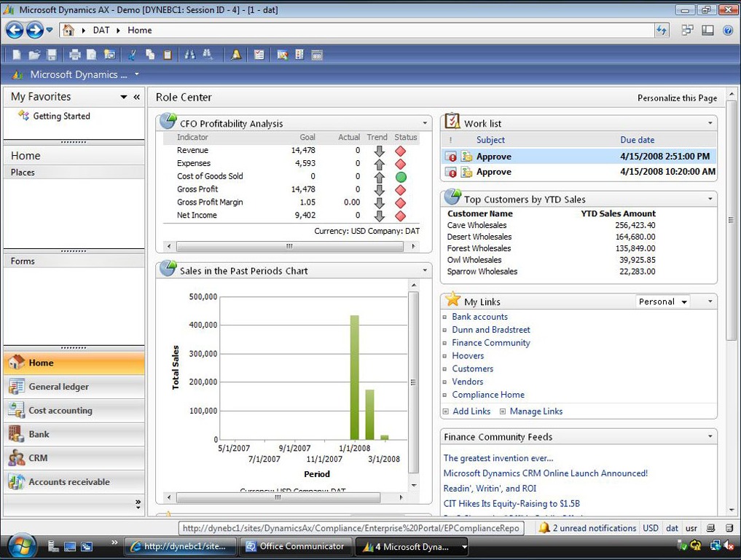
Task: Click the Open folder toolbar icon
Action: [x=34, y=55]
